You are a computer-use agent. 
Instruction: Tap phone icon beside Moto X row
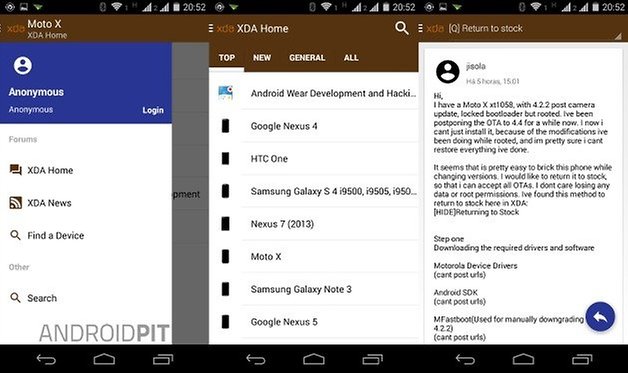225,256
